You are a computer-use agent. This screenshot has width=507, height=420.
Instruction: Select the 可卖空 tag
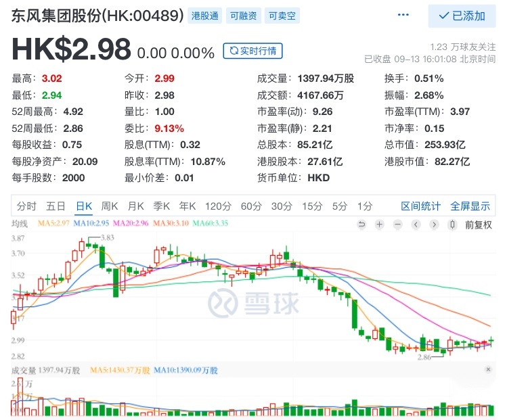coord(282,16)
